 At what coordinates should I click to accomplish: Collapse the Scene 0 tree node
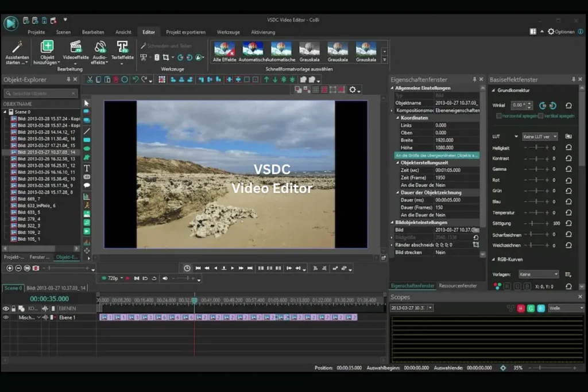[x=5, y=112]
